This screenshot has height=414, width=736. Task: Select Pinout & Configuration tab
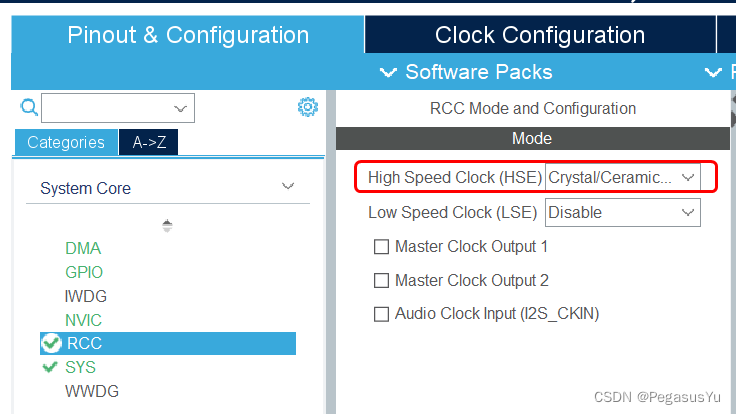click(x=188, y=35)
